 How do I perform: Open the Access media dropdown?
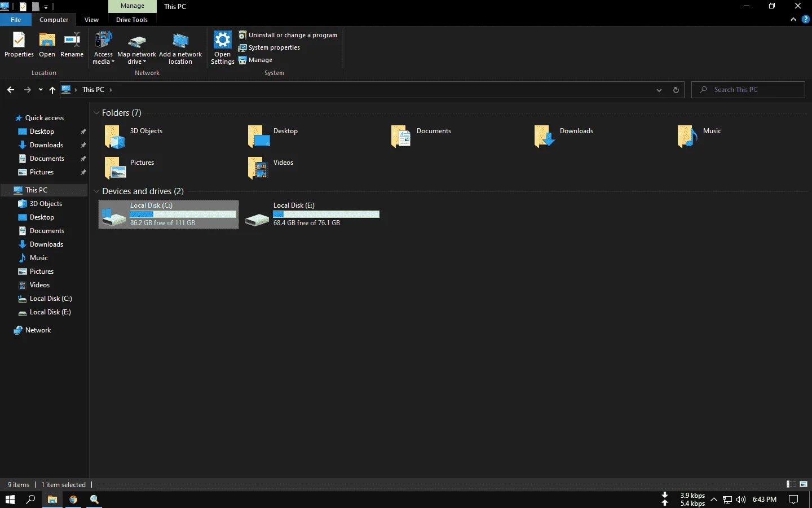click(x=103, y=48)
